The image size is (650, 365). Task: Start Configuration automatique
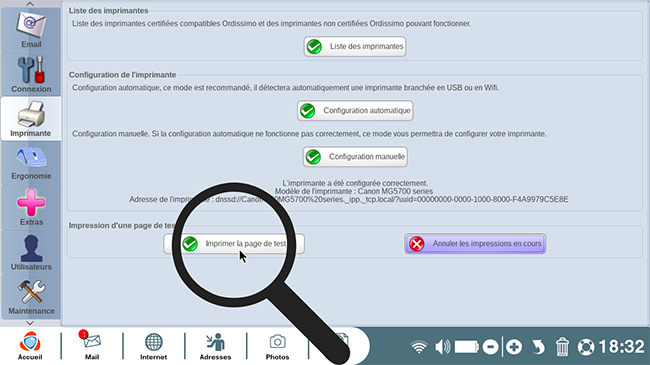click(x=355, y=111)
